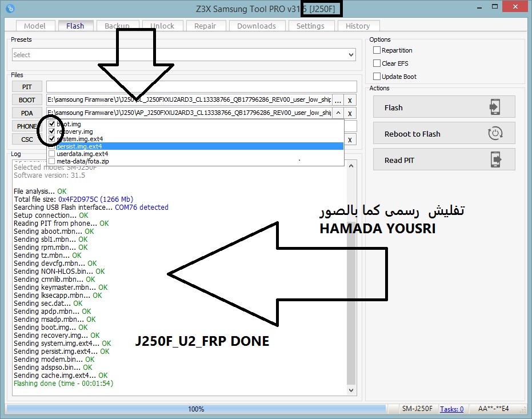Image resolution: width=532 pixels, height=419 pixels.
Task: Click the 100% progress bar
Action: coord(196,409)
